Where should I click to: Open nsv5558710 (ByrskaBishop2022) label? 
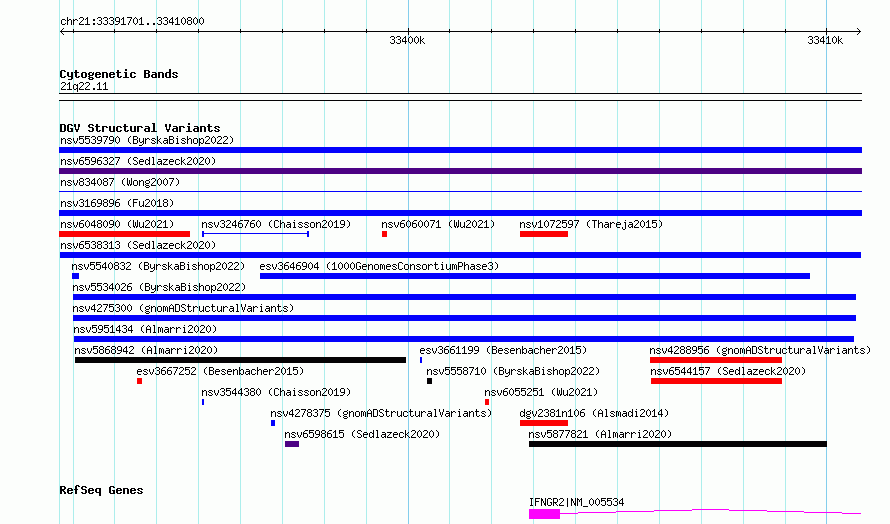(x=513, y=371)
